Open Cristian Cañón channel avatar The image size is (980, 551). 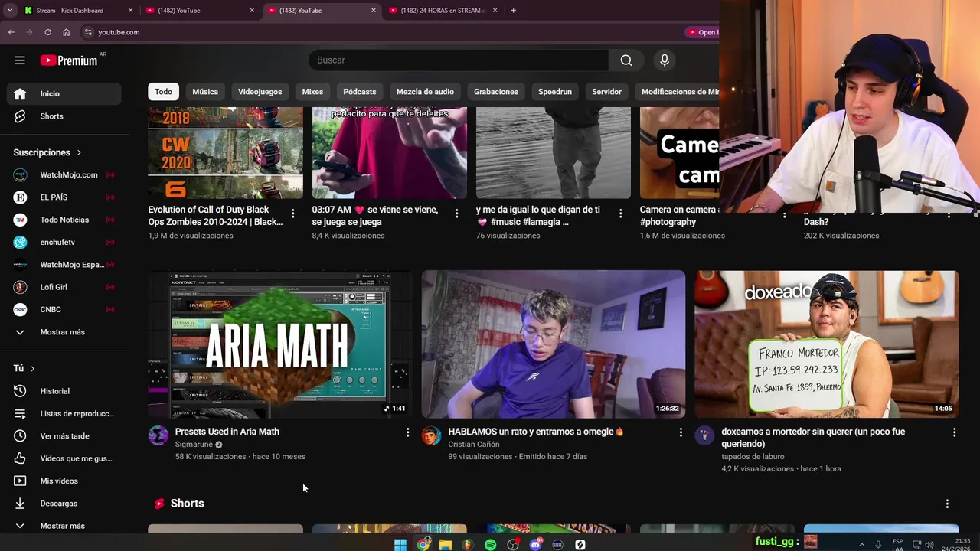coord(432,435)
